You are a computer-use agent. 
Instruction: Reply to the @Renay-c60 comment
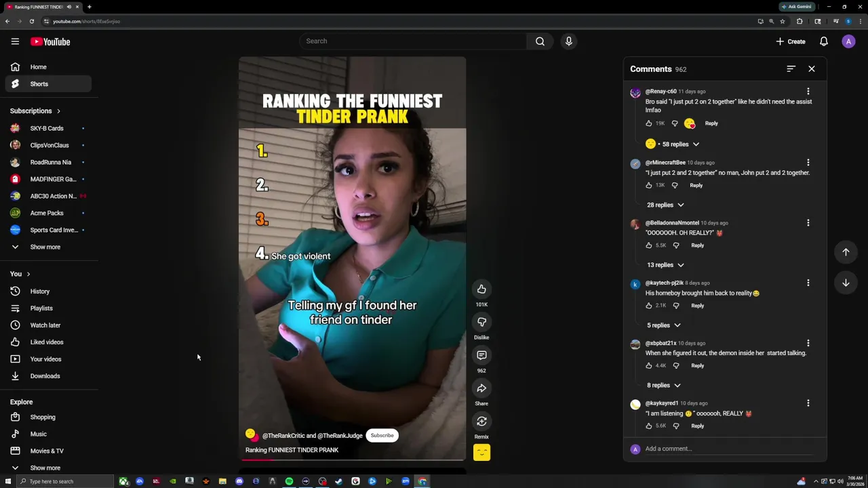[x=711, y=123]
